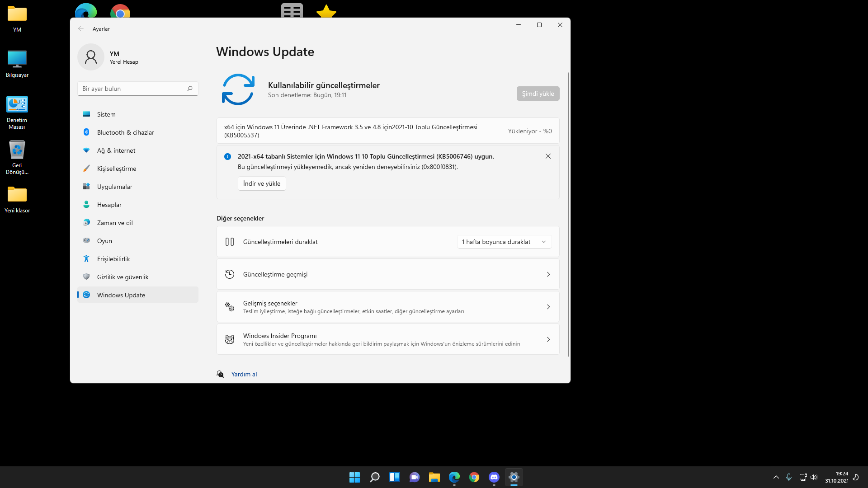Expand Gelişmiş seçenekler with its chevron
Image resolution: width=868 pixels, height=488 pixels.
click(x=548, y=307)
